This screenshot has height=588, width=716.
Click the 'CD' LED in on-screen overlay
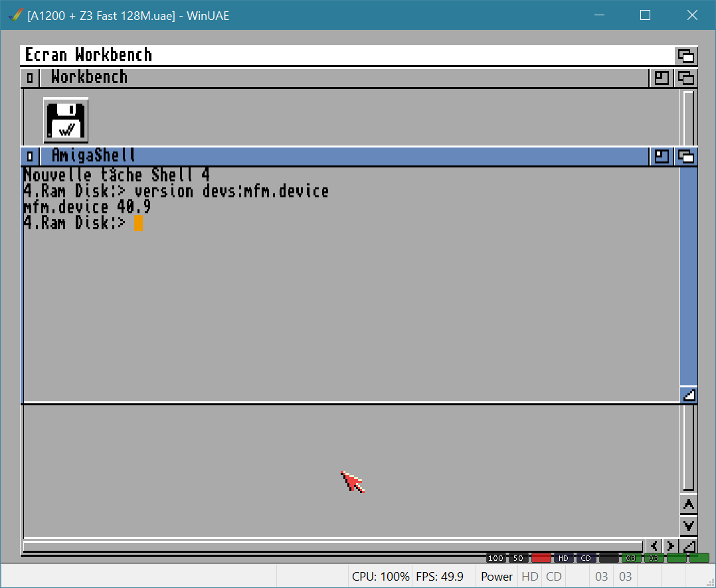pos(586,558)
